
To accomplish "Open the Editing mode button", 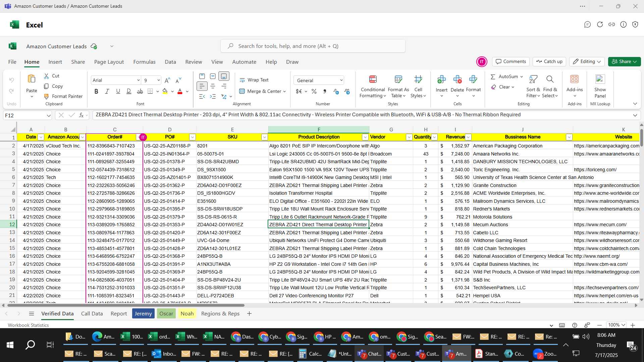I will pyautogui.click(x=587, y=62).
